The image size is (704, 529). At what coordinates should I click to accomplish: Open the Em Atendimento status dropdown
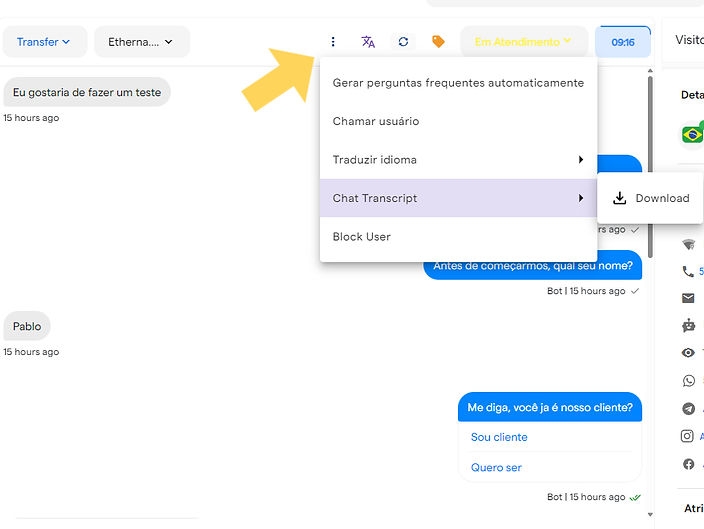pyautogui.click(x=523, y=42)
